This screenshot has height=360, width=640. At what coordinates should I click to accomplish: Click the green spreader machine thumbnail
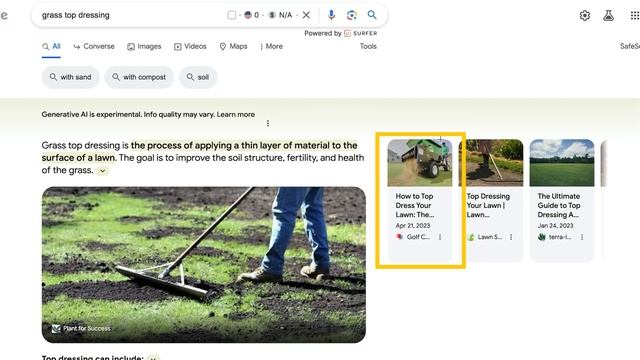(420, 163)
